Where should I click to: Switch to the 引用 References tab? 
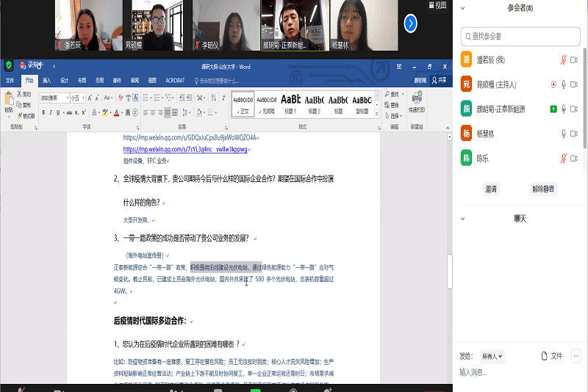tap(99, 81)
